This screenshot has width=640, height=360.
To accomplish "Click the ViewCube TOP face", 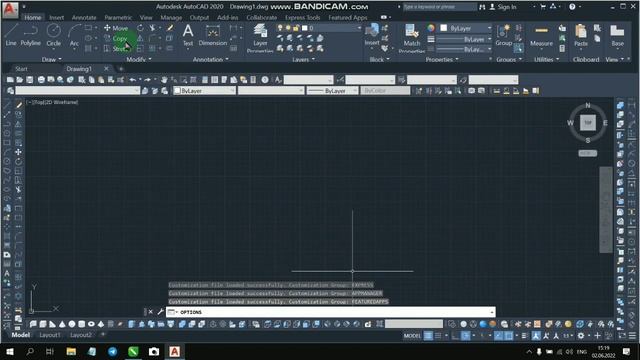I will pyautogui.click(x=588, y=122).
